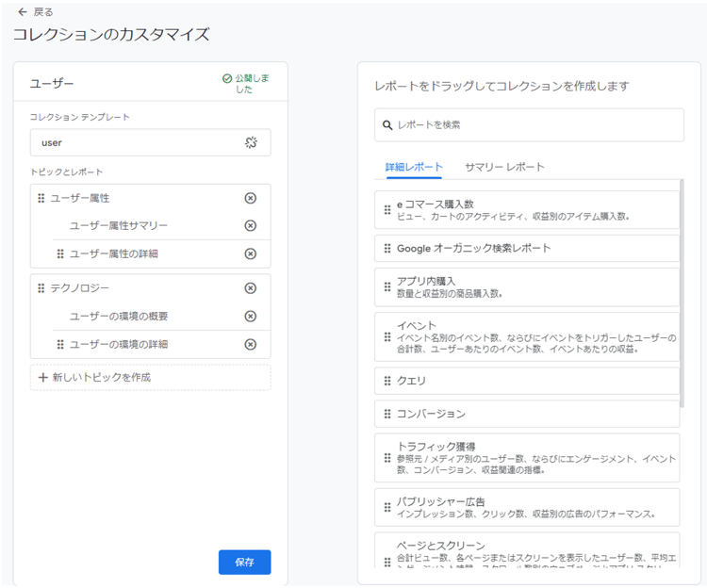Click the 戻る link text
The width and height of the screenshot is (707, 588).
[43, 12]
